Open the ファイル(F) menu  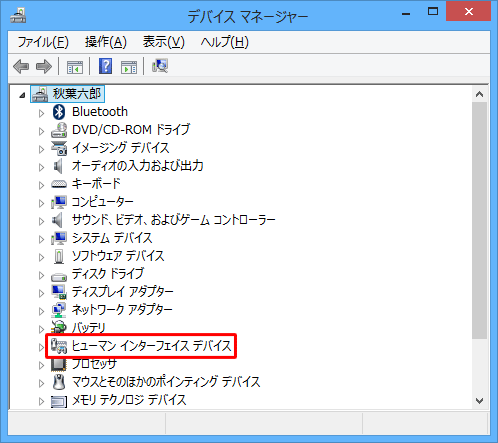(x=43, y=42)
